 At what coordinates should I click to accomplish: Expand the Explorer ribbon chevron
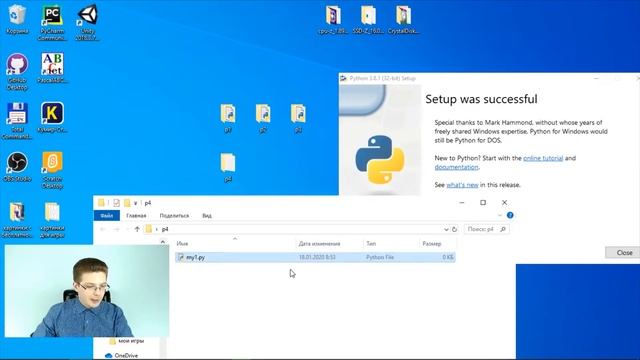[500, 215]
